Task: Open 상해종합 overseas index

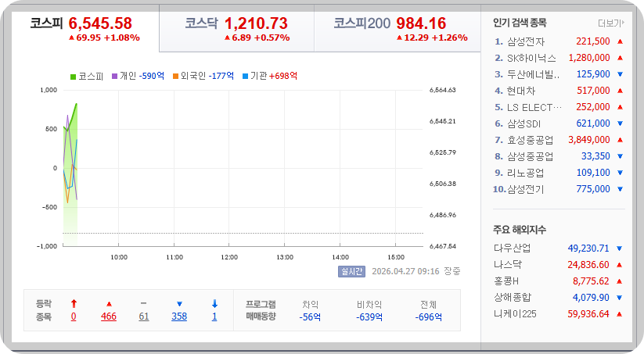Action: (x=513, y=298)
